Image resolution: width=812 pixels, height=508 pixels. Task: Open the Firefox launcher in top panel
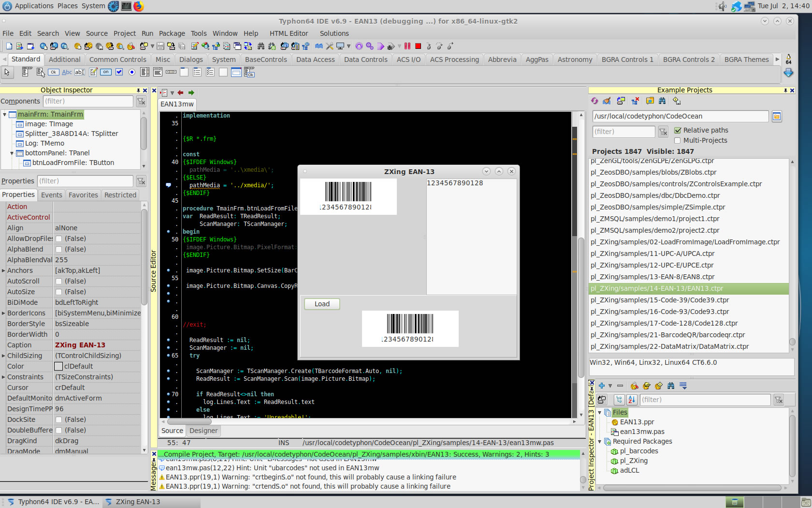(139, 6)
